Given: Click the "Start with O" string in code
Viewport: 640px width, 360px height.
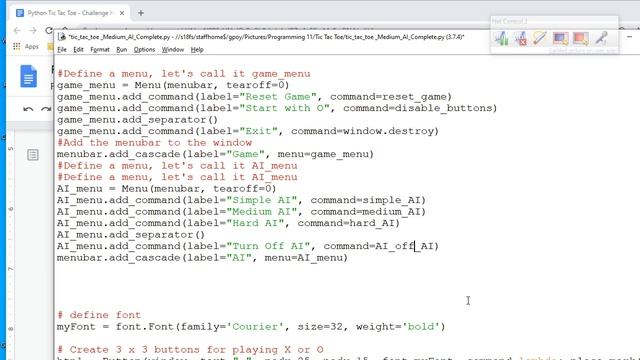Looking at the screenshot, I should (x=284, y=108).
